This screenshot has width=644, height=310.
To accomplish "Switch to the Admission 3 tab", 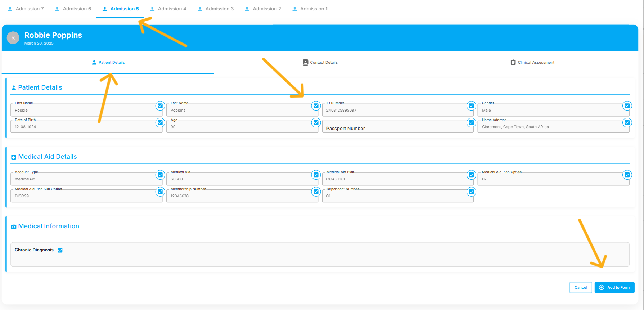I will [216, 9].
